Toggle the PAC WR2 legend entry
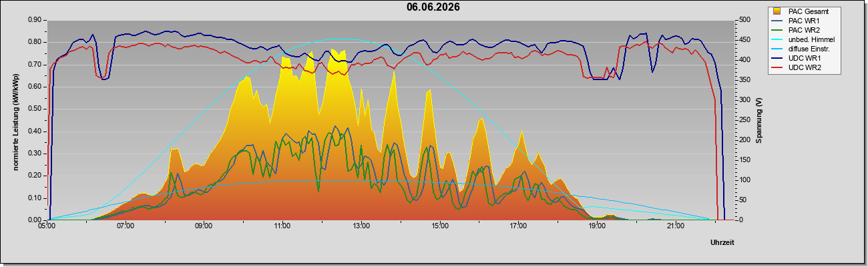This screenshot has height=267, width=868. pos(804,30)
